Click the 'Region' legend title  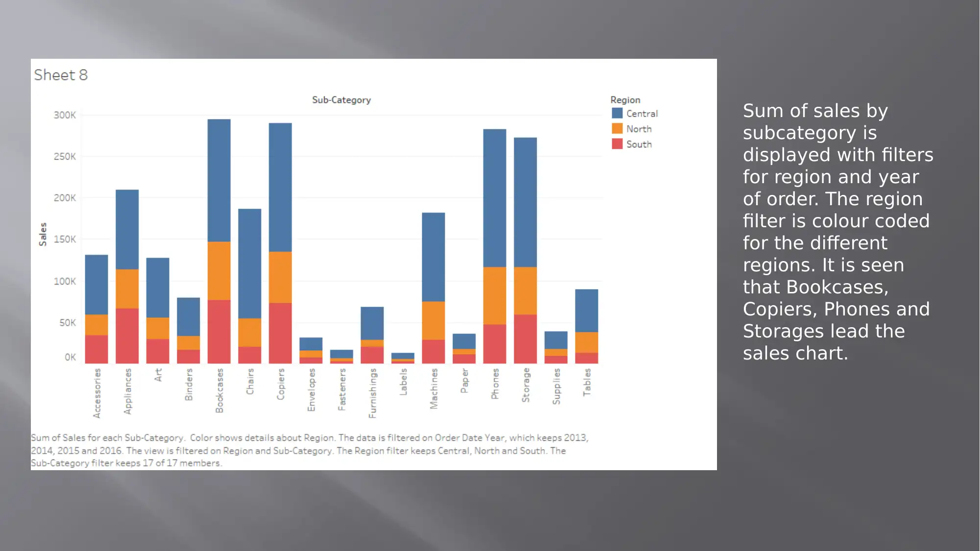[625, 100]
